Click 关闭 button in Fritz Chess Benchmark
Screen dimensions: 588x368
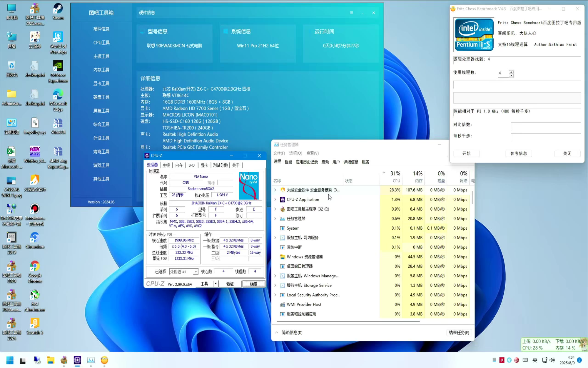coord(567,153)
